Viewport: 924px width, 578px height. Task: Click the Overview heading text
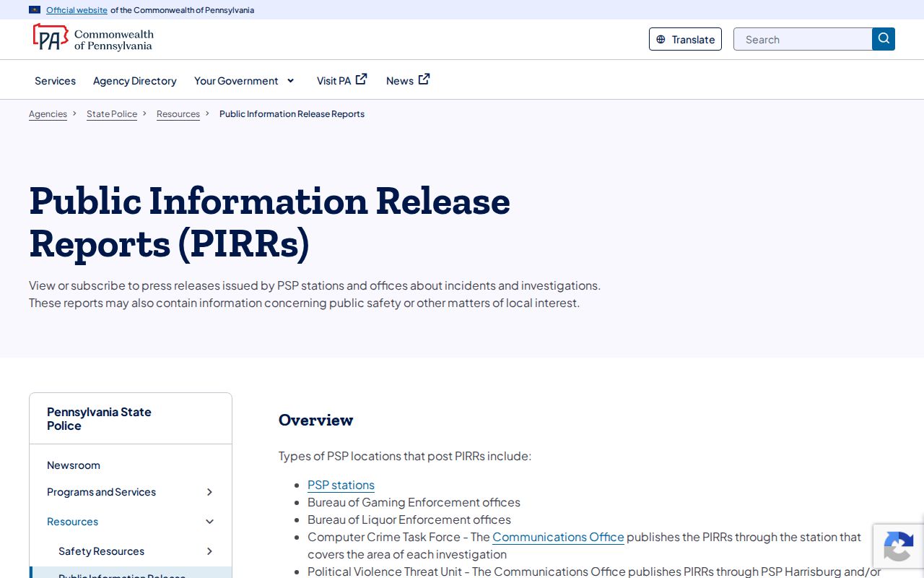click(316, 420)
